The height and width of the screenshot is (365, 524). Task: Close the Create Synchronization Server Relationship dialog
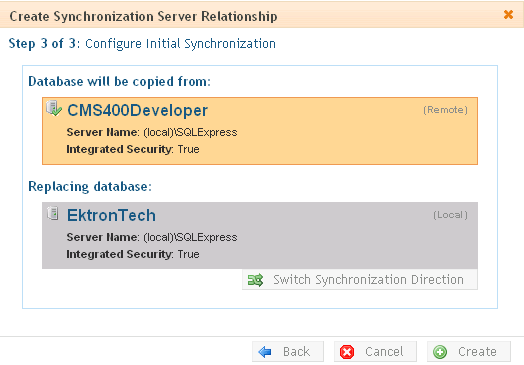pos(508,14)
